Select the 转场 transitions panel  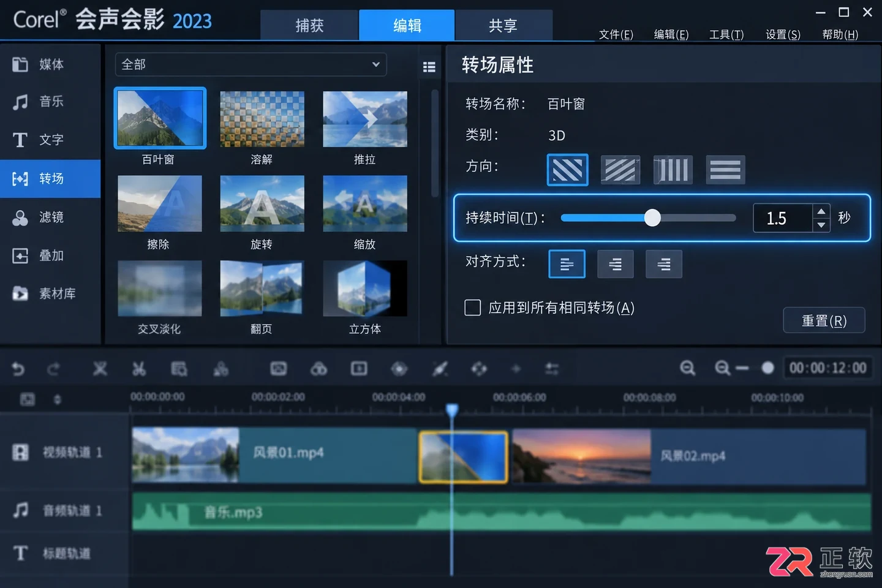click(50, 179)
